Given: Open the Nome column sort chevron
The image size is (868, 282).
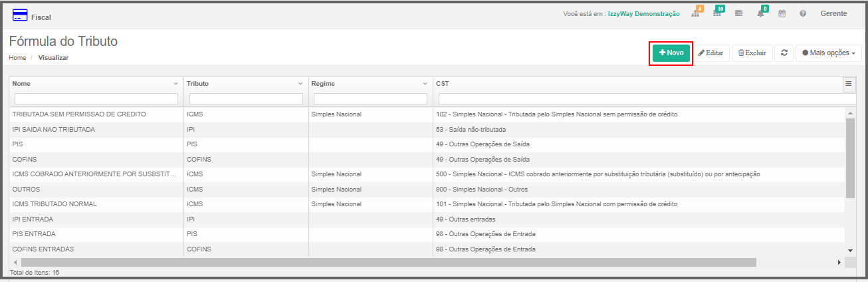Looking at the screenshot, I should tap(176, 84).
